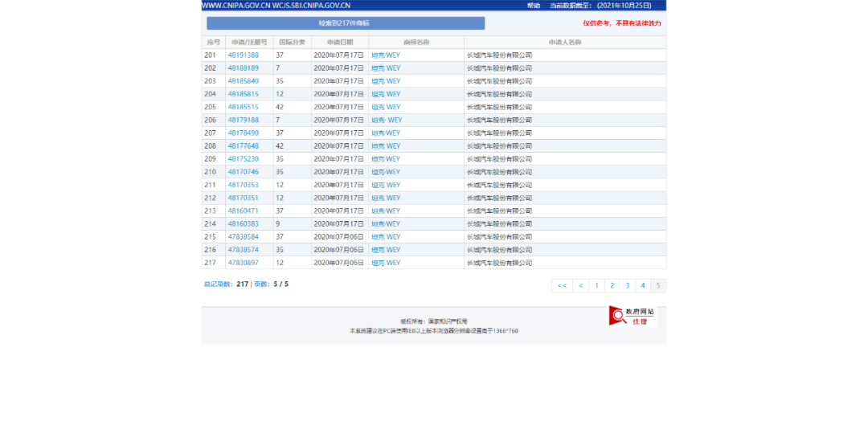Click date 2020年07月17日 in row 208
868x421 pixels.
(x=339, y=146)
